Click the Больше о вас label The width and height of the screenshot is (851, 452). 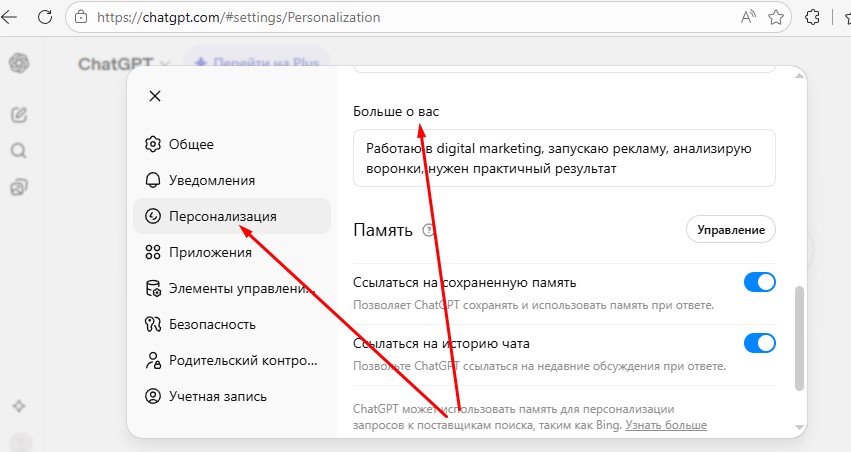coord(396,111)
